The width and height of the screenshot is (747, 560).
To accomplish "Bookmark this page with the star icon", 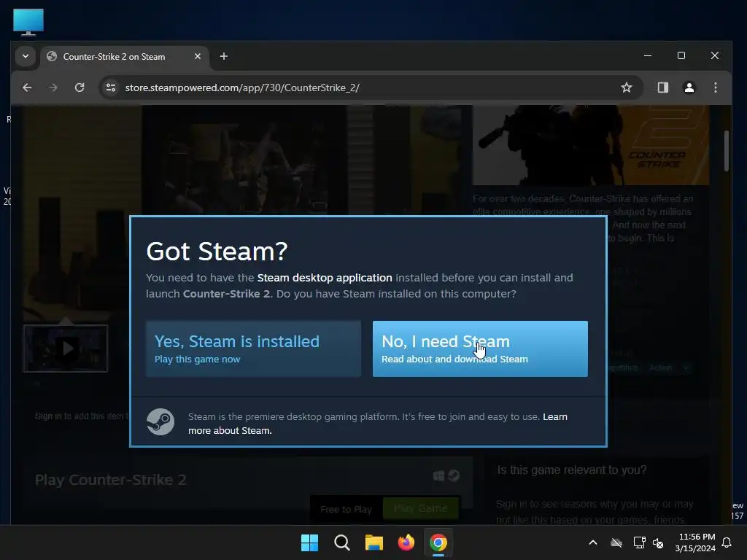I will coord(627,87).
